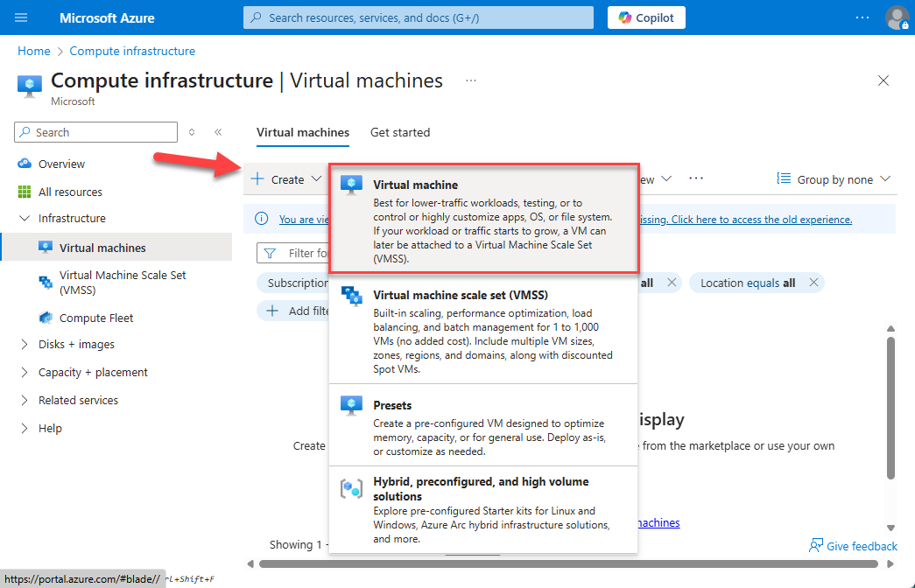Remove the filter pill ending in 'all'
The image size is (915, 588).
pos(672,283)
